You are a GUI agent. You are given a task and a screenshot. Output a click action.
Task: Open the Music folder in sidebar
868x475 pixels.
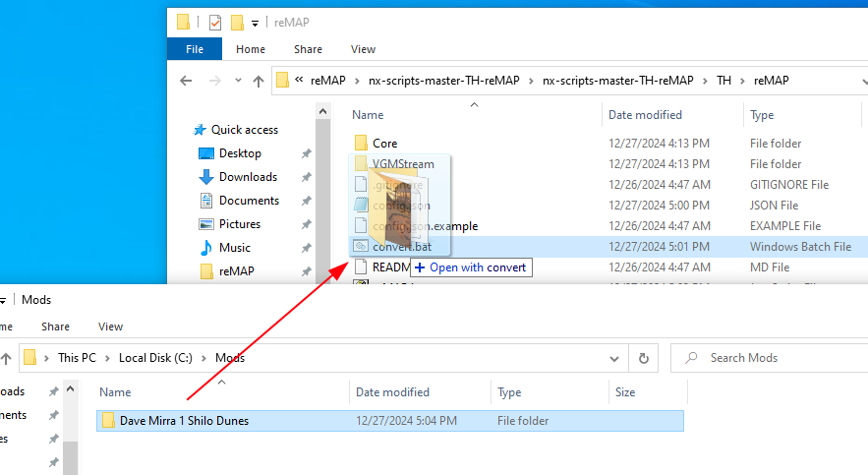(x=234, y=248)
